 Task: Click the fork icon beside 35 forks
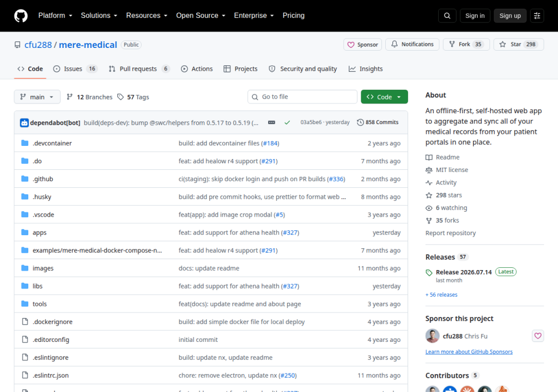pos(429,220)
